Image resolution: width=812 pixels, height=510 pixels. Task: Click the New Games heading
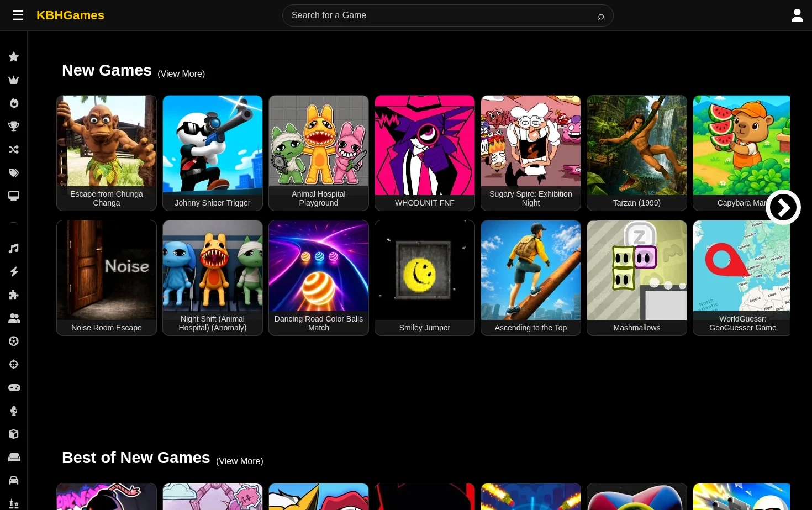tap(107, 71)
